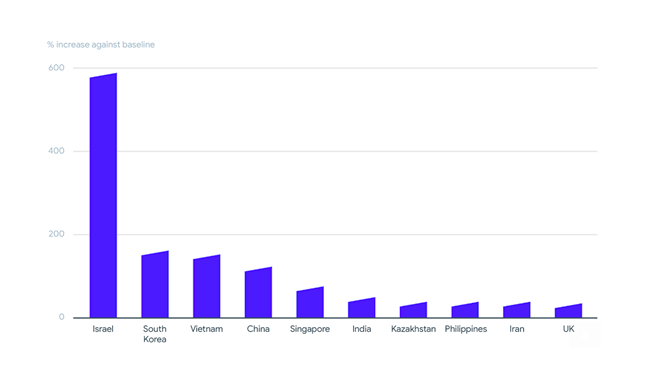Click the Israel bar in chart
The image size is (645, 375).
(103, 196)
